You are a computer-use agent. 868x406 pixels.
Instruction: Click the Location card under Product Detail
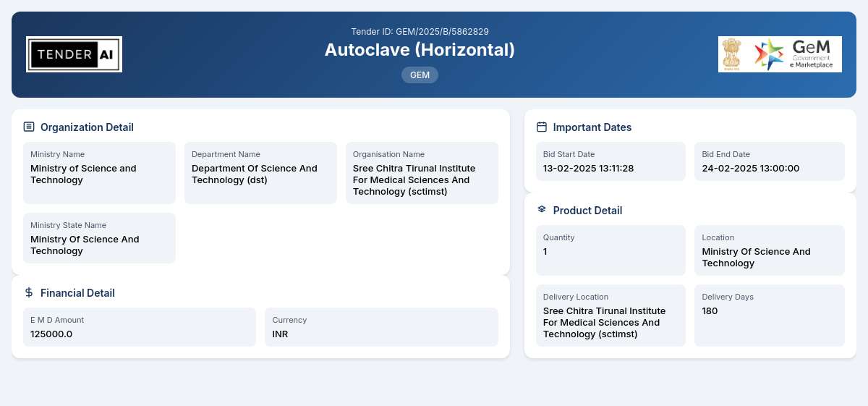point(770,250)
